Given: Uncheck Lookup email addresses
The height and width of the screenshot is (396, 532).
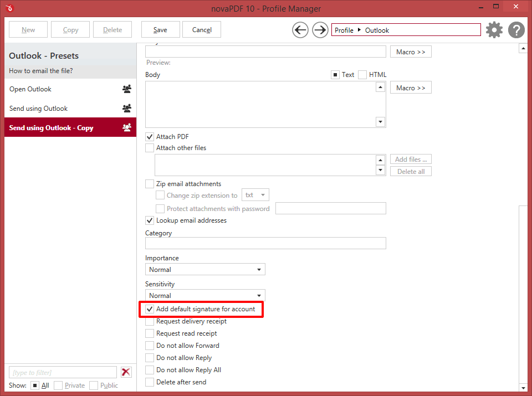Looking at the screenshot, I should point(149,220).
